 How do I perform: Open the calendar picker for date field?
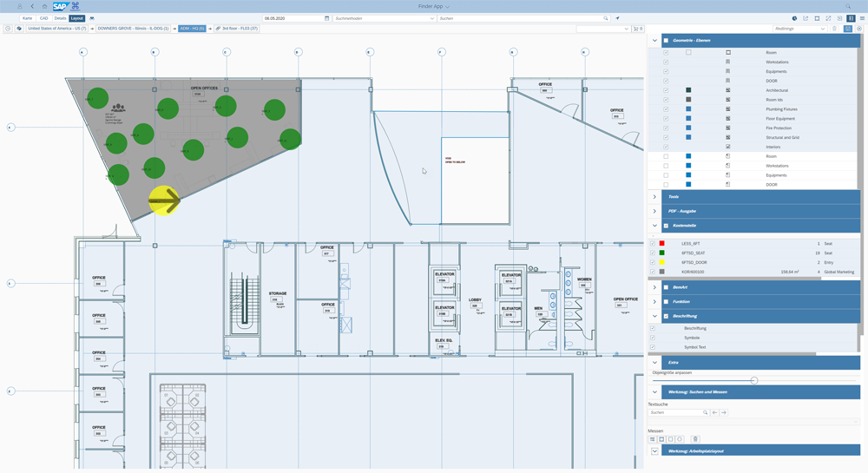[x=326, y=18]
